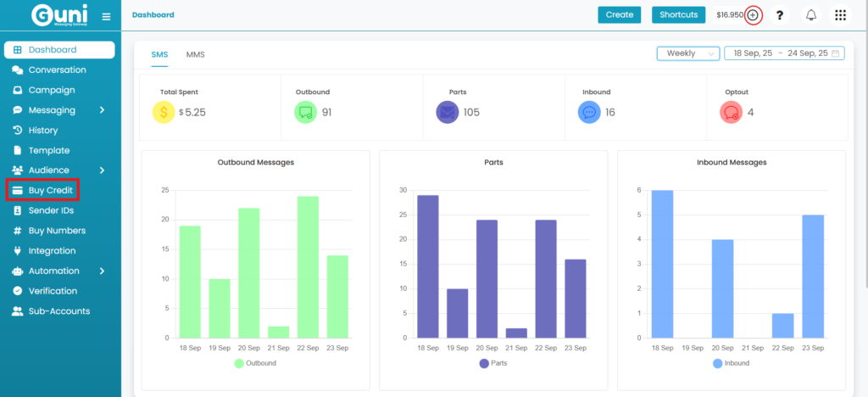Click the hamburger menu icon beside Guni logo
This screenshot has height=397, width=868.
tap(106, 16)
